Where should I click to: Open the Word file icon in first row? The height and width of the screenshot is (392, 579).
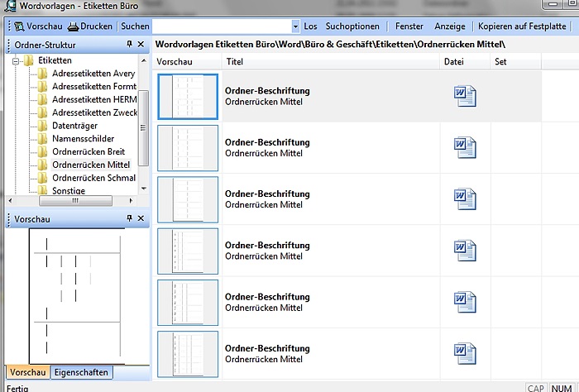465,96
